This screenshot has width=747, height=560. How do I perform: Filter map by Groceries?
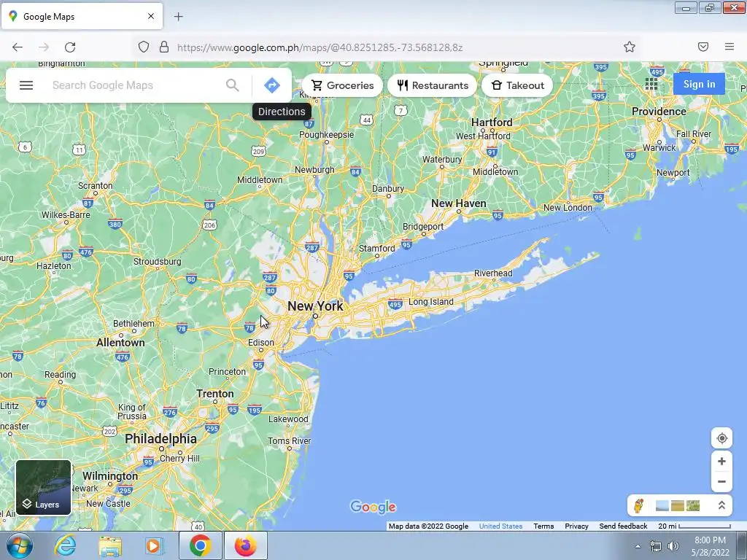pyautogui.click(x=342, y=85)
